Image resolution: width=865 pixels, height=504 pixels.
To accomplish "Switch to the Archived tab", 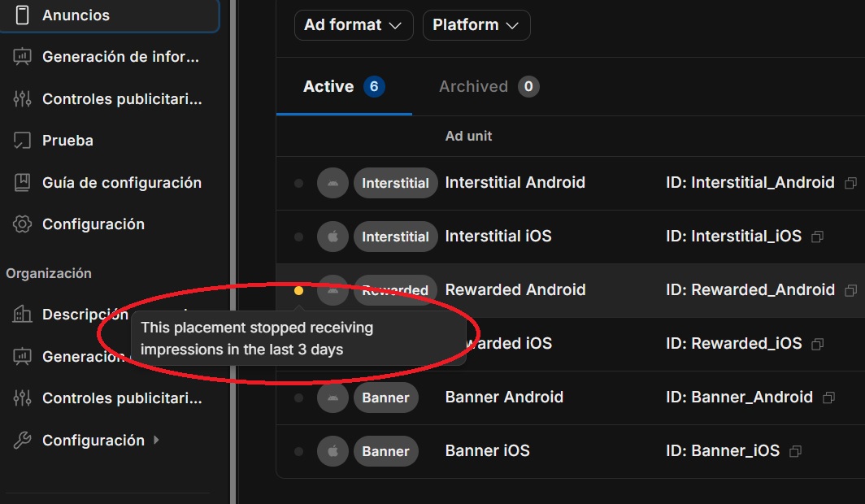I will (488, 86).
